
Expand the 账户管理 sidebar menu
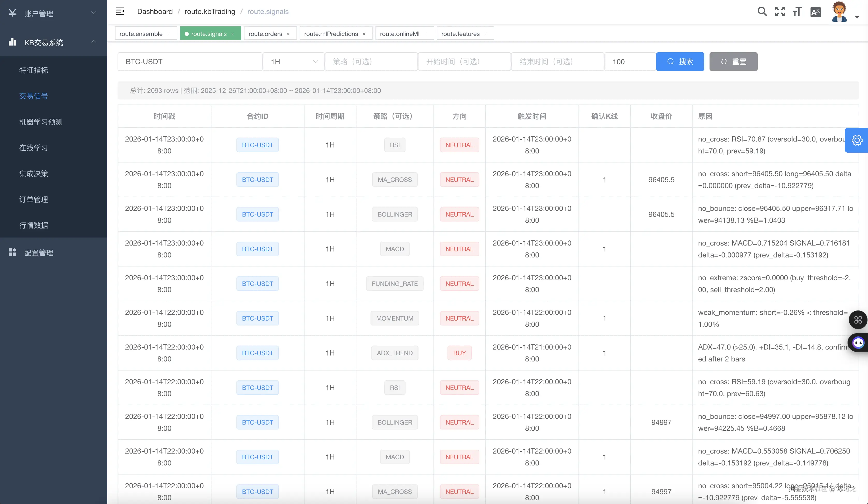(53, 13)
